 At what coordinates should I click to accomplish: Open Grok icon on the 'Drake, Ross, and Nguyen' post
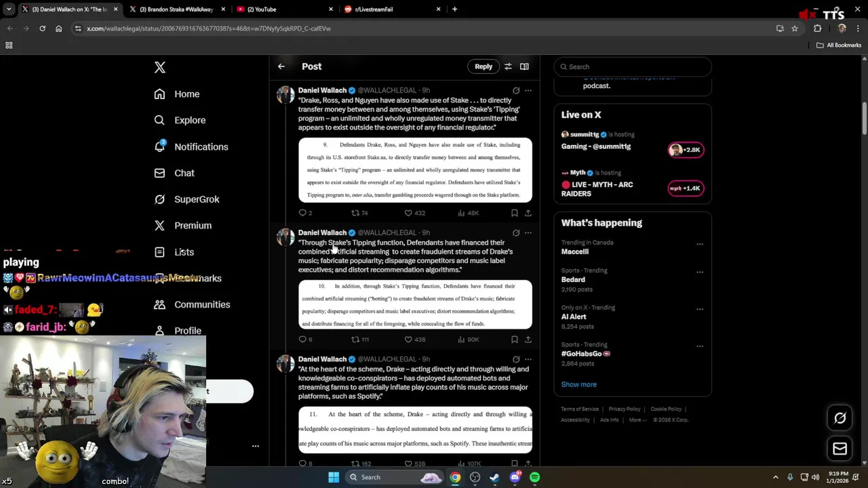516,90
